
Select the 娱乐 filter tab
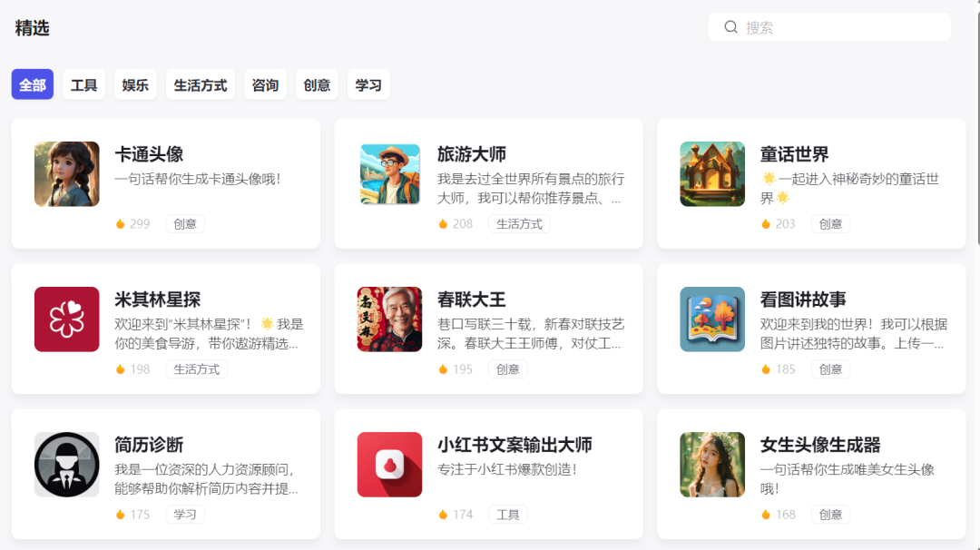pos(134,83)
